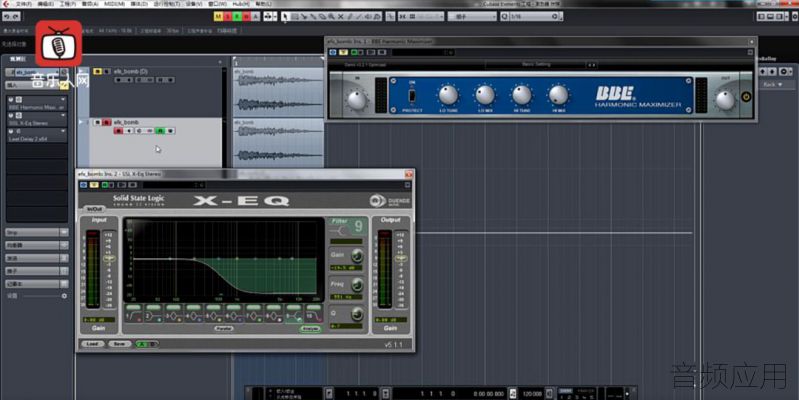Screen dimensions: 799x400
Task: Click the green R global read button
Action: point(237,16)
